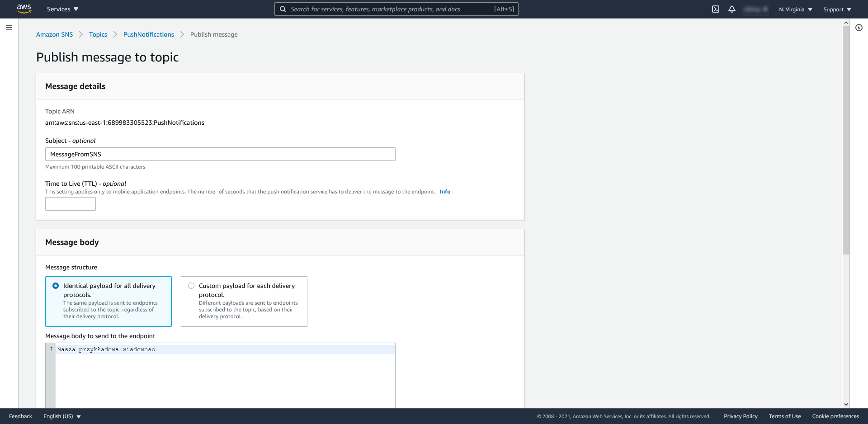Open Cookie preferences in footer
Screen dimensions: 868x424
[x=835, y=416]
